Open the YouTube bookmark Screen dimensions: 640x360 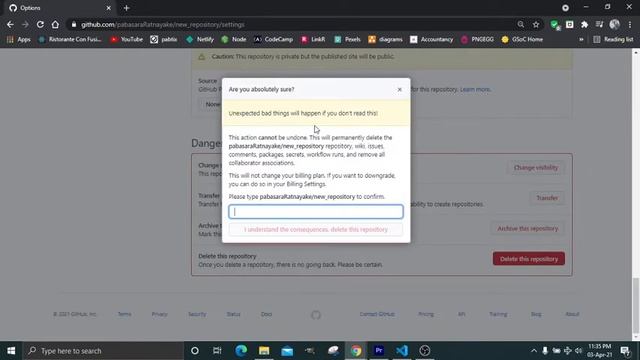click(127, 40)
